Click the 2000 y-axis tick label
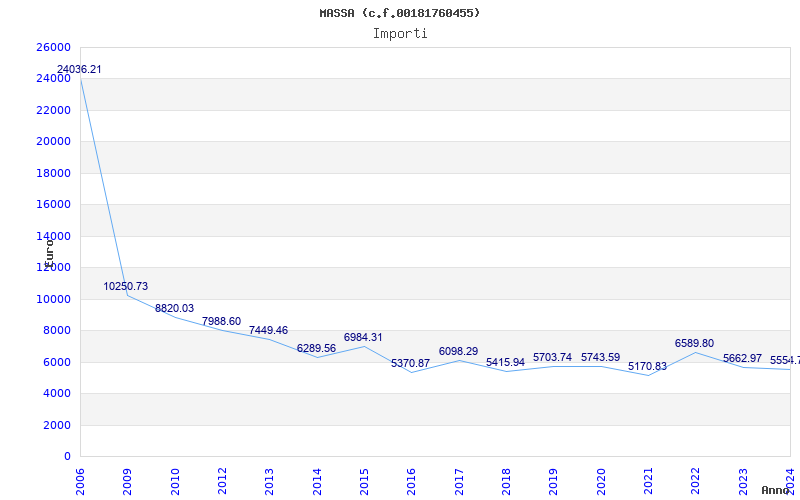 pyautogui.click(x=57, y=425)
